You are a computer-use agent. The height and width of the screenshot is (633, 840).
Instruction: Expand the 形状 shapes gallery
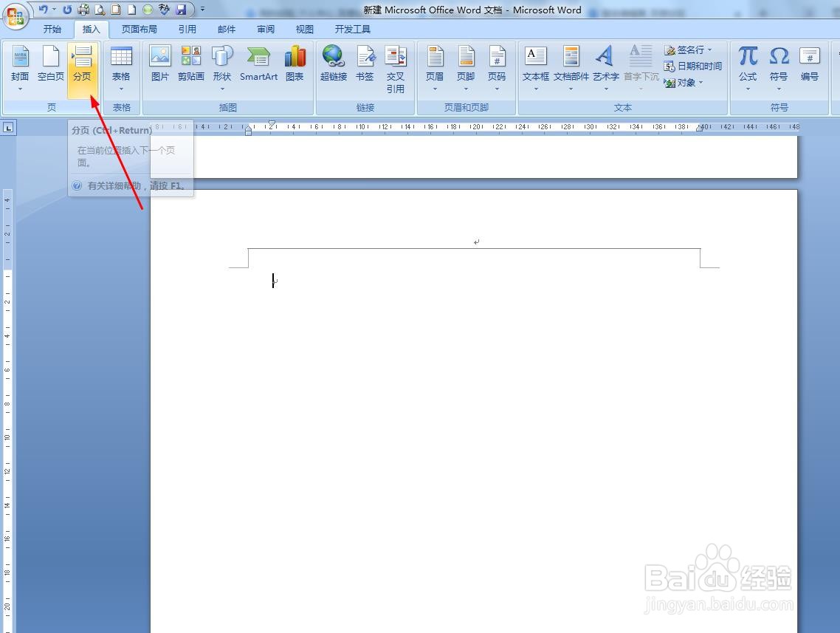[x=221, y=69]
